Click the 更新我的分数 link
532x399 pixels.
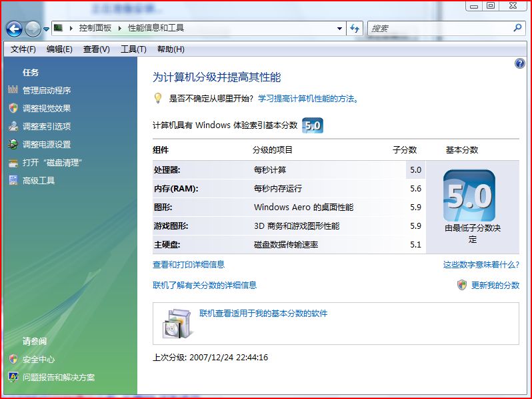pos(495,285)
